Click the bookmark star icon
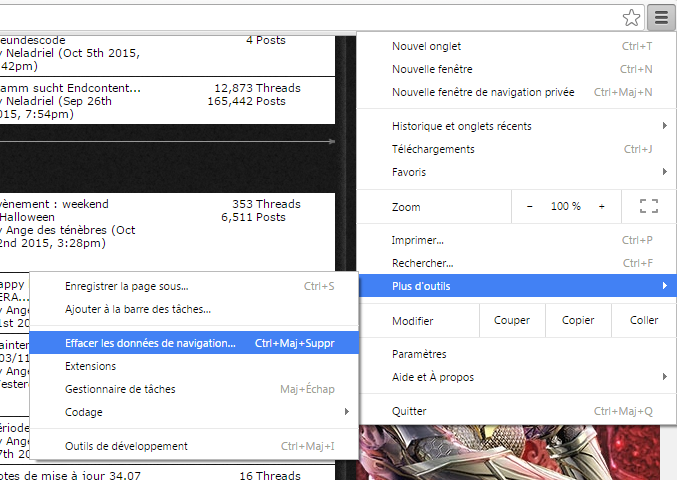 [x=631, y=17]
